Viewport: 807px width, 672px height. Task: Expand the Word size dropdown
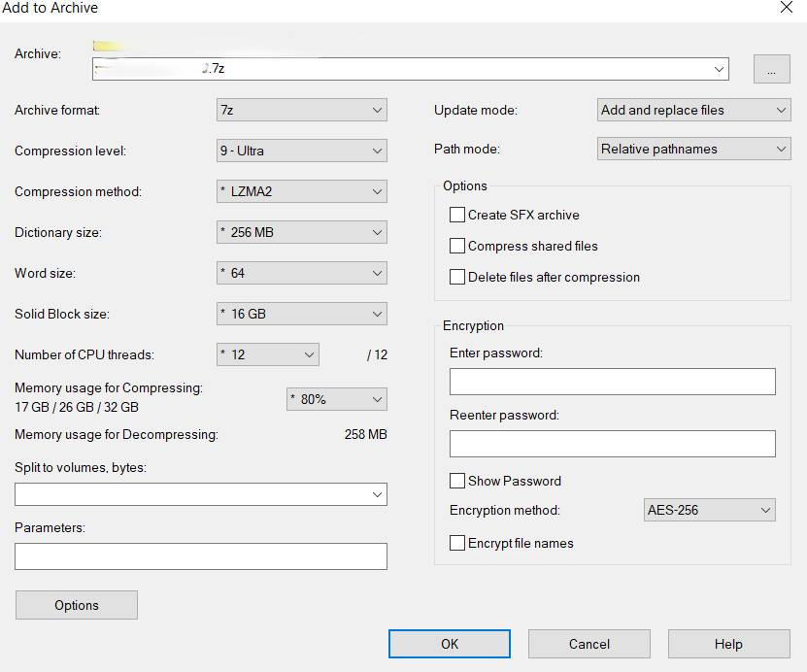click(x=302, y=273)
